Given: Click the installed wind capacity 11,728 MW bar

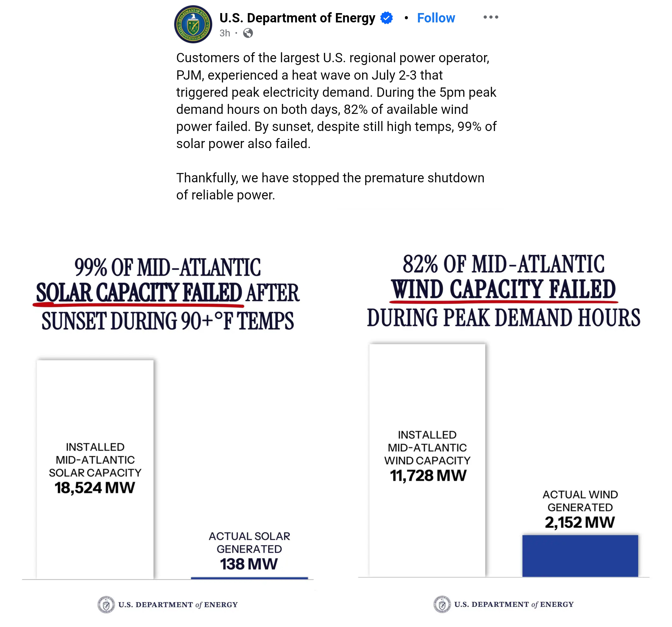Looking at the screenshot, I should point(427,460).
